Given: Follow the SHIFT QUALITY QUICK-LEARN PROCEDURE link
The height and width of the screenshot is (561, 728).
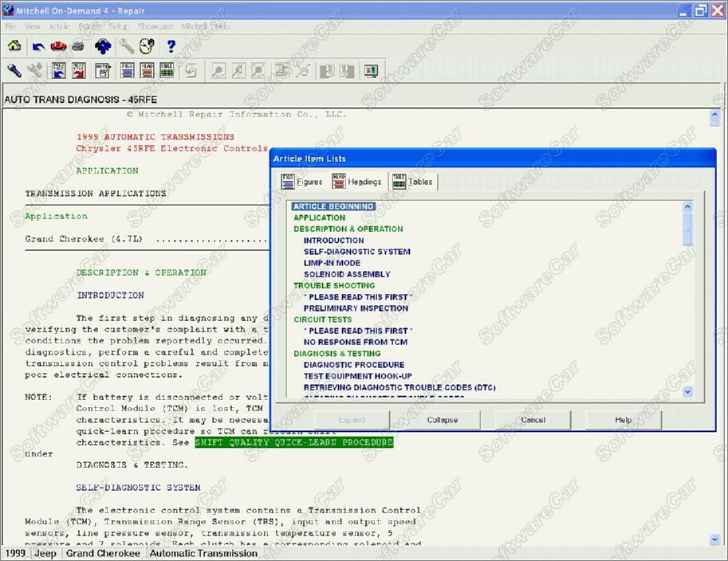Looking at the screenshot, I should pos(293,442).
